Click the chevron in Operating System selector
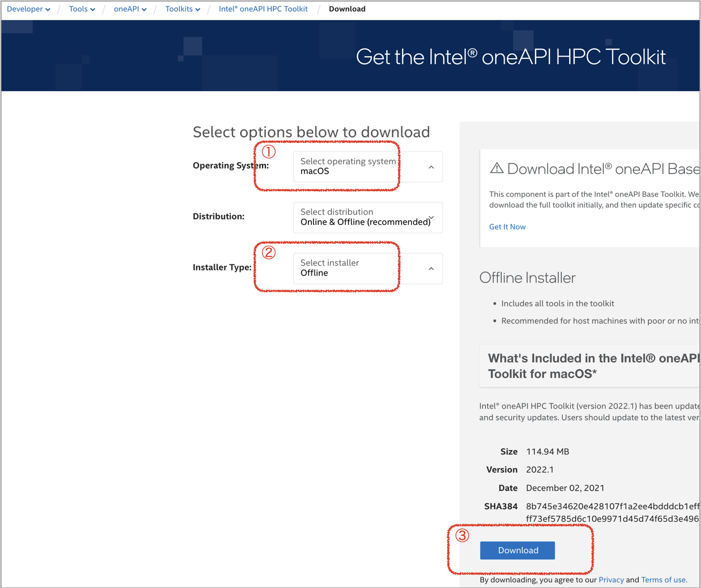 [431, 167]
